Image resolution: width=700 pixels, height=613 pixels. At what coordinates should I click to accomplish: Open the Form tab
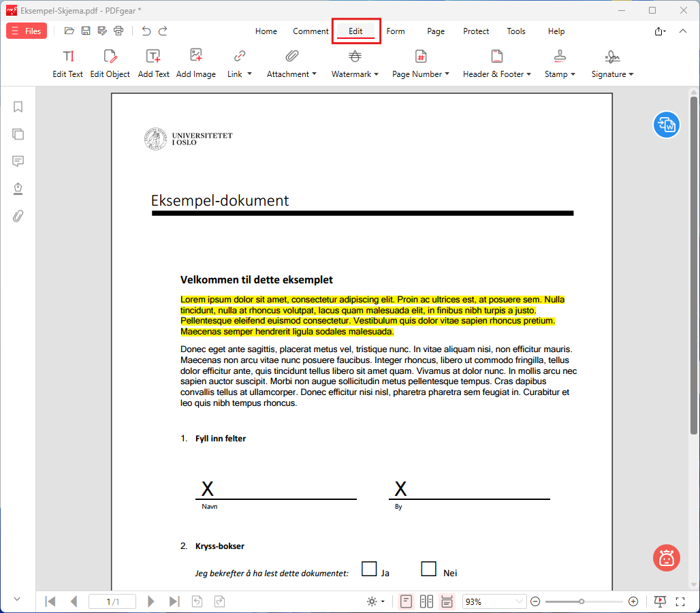tap(396, 31)
